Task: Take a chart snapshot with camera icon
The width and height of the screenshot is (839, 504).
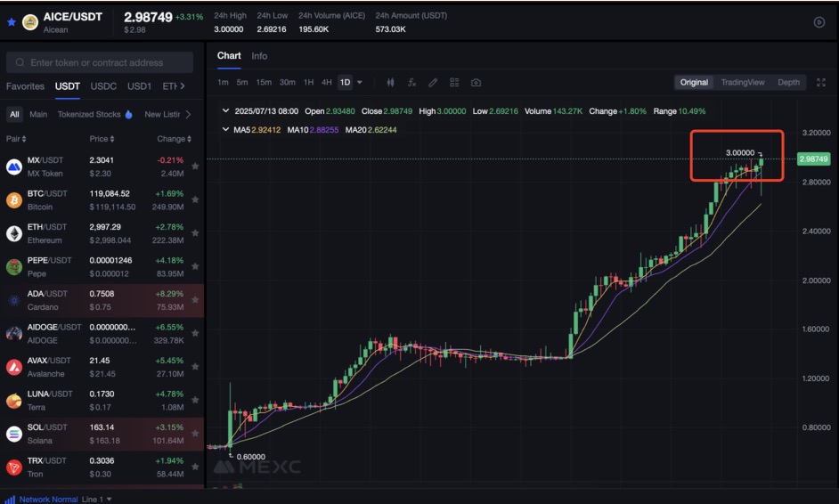Action: click(476, 83)
